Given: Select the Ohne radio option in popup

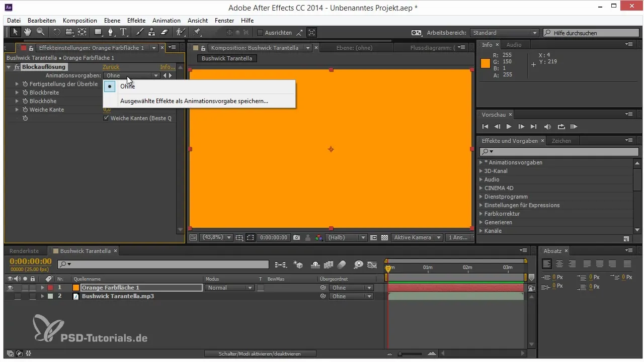Looking at the screenshot, I should click(x=109, y=86).
